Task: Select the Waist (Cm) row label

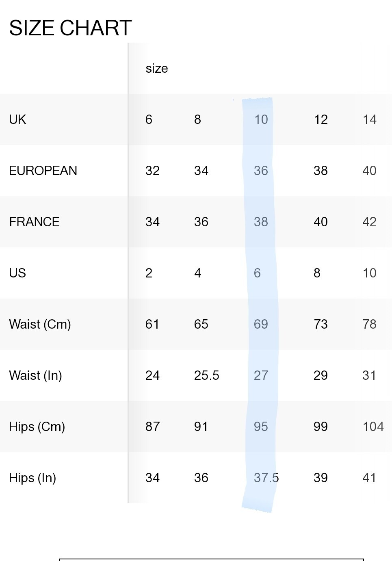Action: 40,324
